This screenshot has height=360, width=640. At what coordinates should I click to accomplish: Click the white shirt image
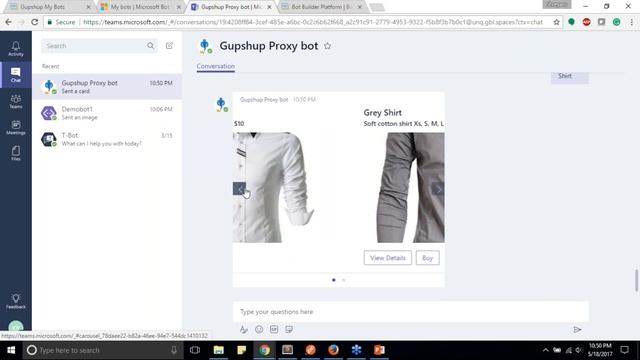(273, 187)
